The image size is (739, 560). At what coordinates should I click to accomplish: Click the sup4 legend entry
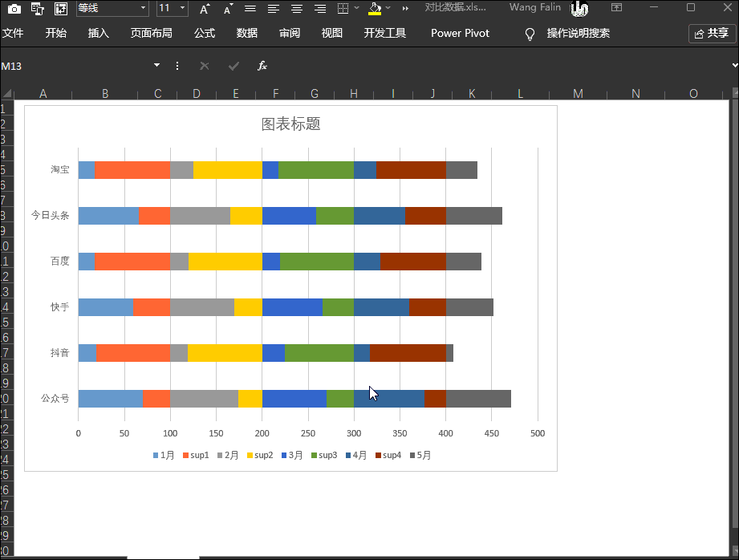pyautogui.click(x=388, y=455)
